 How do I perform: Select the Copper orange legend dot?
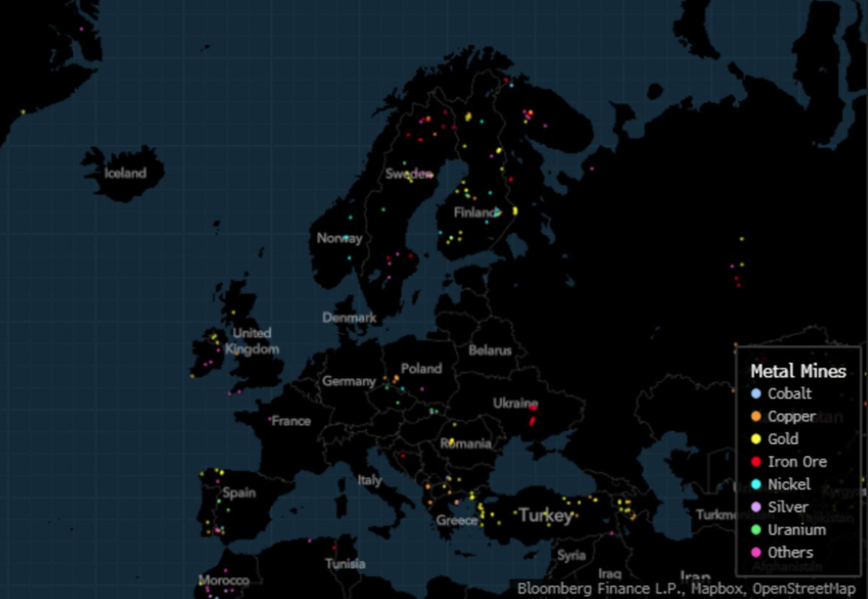[x=756, y=416]
